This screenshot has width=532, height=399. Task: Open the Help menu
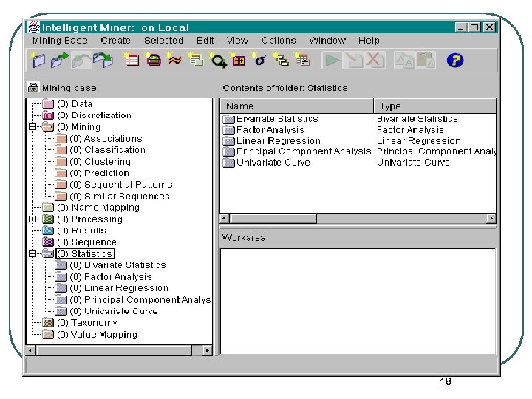369,41
